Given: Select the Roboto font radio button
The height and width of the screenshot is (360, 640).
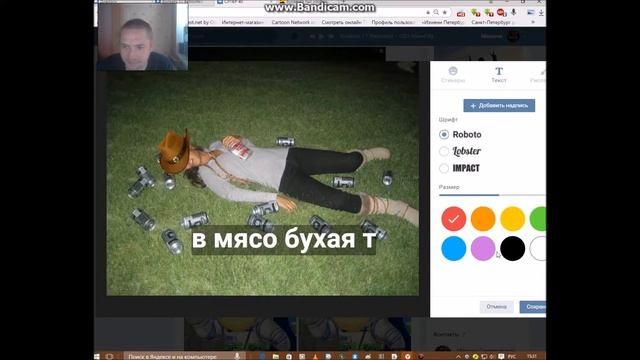Looking at the screenshot, I should tap(444, 134).
